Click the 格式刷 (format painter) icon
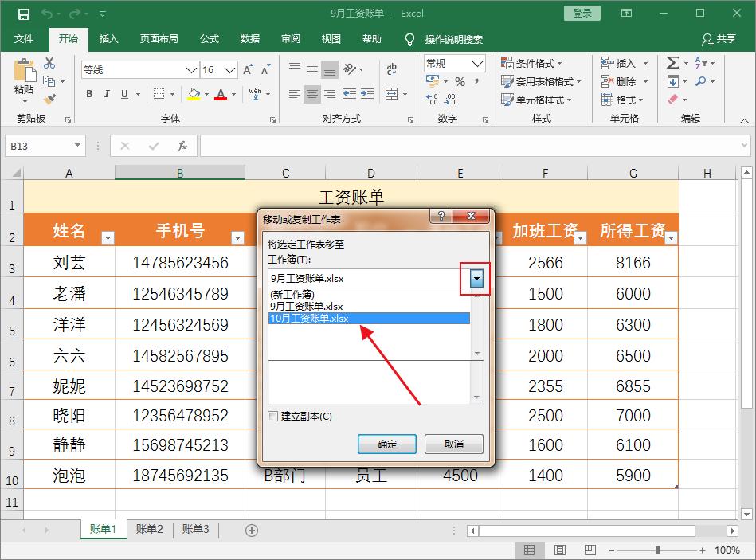The image size is (756, 560). coord(48,100)
